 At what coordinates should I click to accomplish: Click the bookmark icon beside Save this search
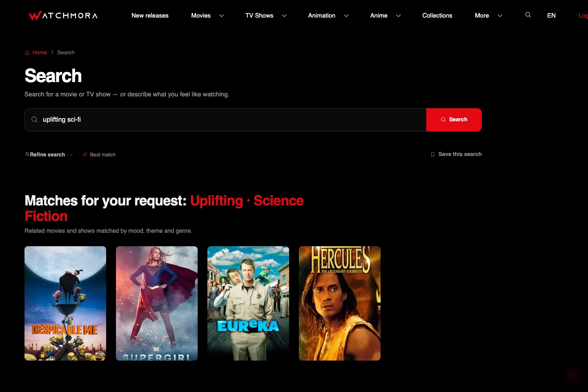tap(433, 154)
